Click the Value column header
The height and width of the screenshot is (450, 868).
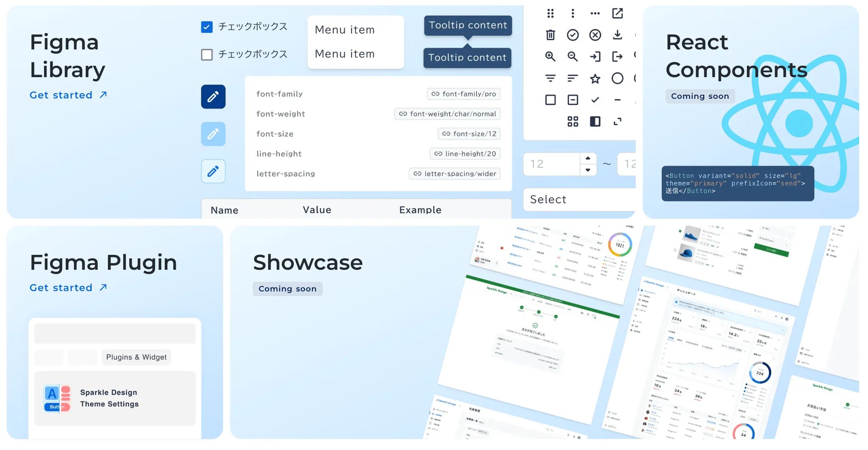point(317,210)
